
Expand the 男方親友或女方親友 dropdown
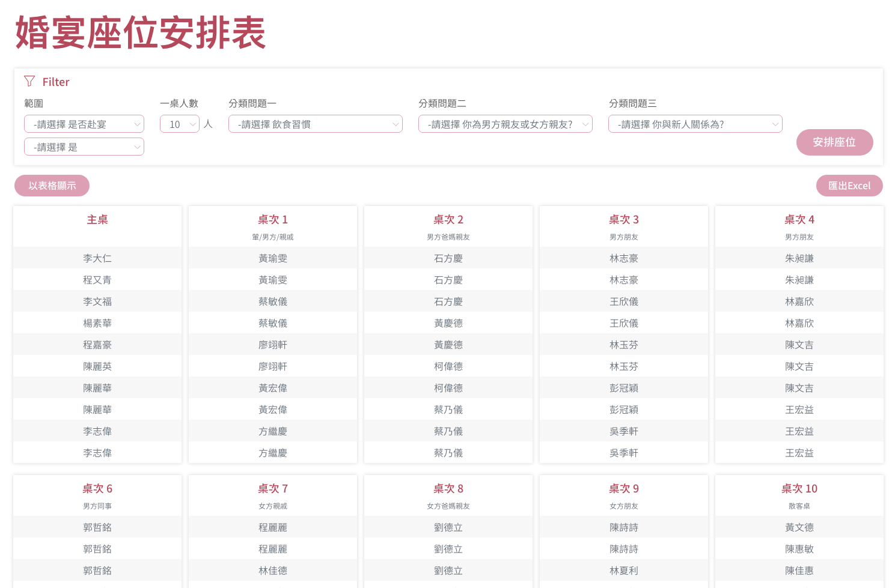click(505, 124)
